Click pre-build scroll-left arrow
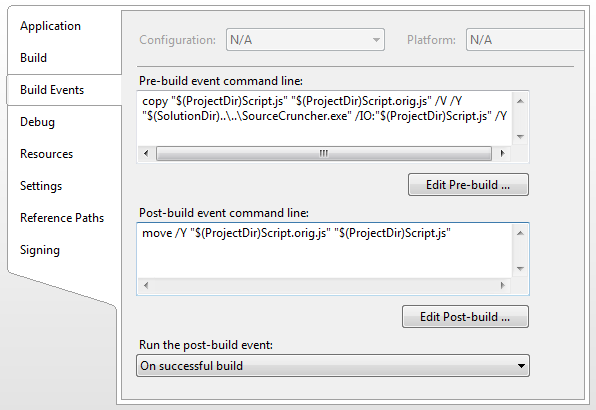This screenshot has width=596, height=410. click(146, 154)
